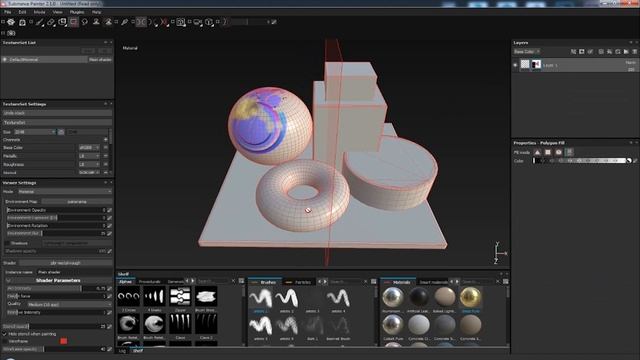Image resolution: width=640 pixels, height=360 pixels.
Task: Open the red wireframe color swatch
Action: (63, 341)
